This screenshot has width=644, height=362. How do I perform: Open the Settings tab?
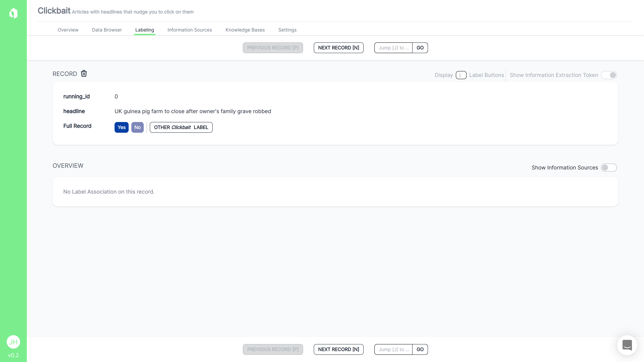(287, 30)
